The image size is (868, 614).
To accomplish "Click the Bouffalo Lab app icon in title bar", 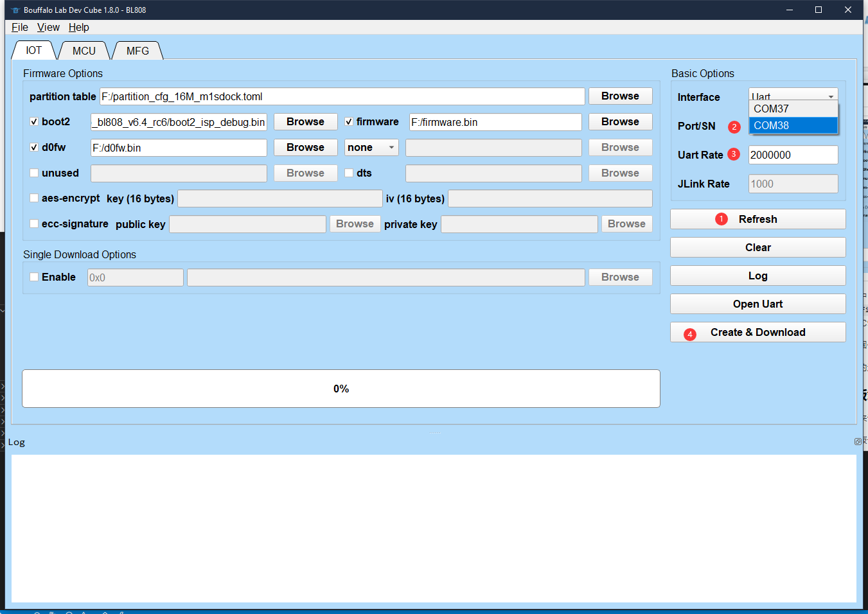I will tap(15, 10).
